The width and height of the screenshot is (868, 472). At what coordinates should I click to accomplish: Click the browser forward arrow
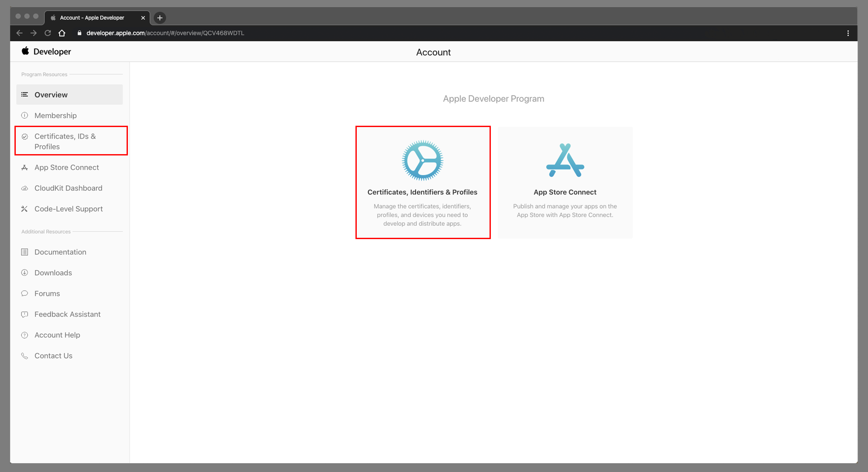click(33, 33)
